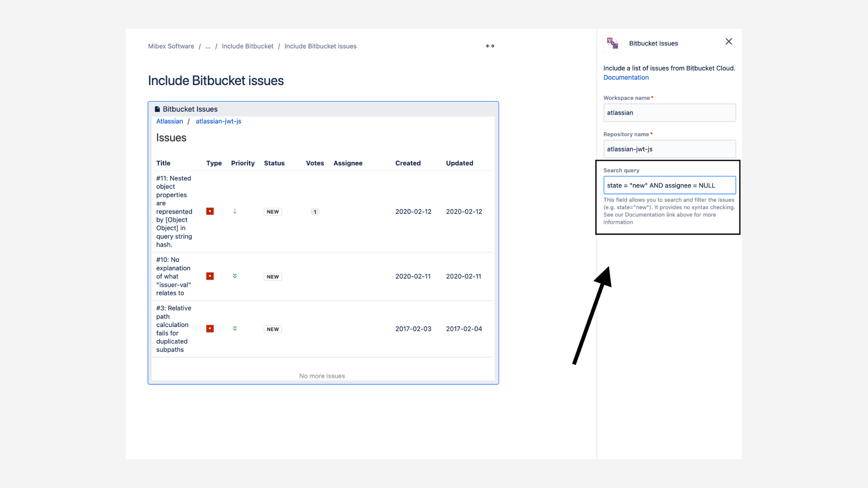Click the bug type icon for issue #11
Screen dimensions: 868x488
(x=210, y=211)
